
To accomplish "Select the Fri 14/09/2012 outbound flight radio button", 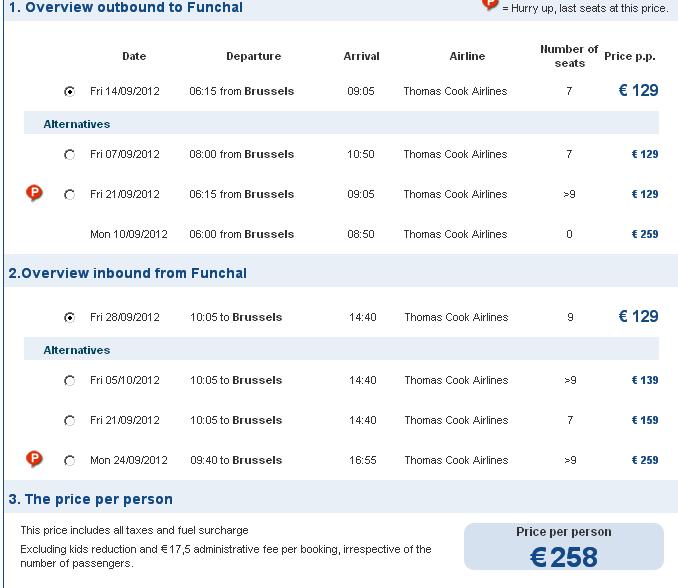I will [69, 92].
